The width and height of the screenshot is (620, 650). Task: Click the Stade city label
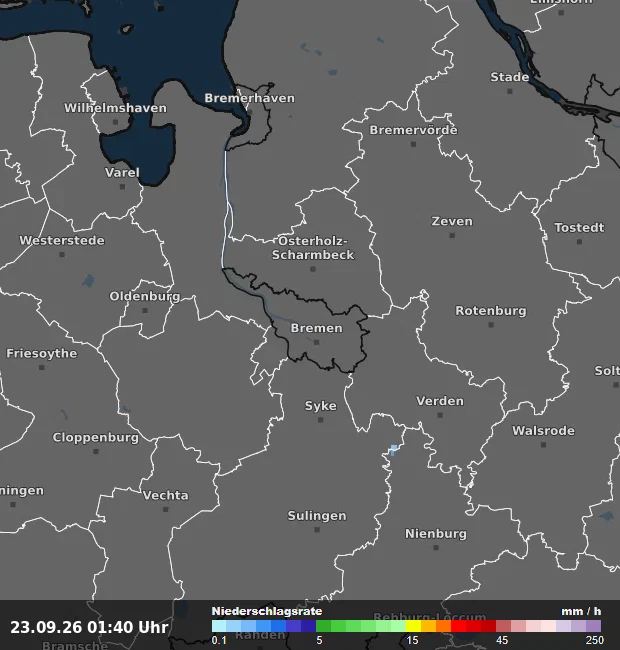coord(510,77)
